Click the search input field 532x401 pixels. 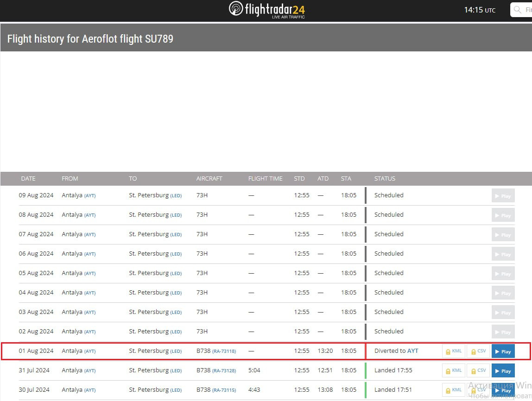pyautogui.click(x=521, y=9)
